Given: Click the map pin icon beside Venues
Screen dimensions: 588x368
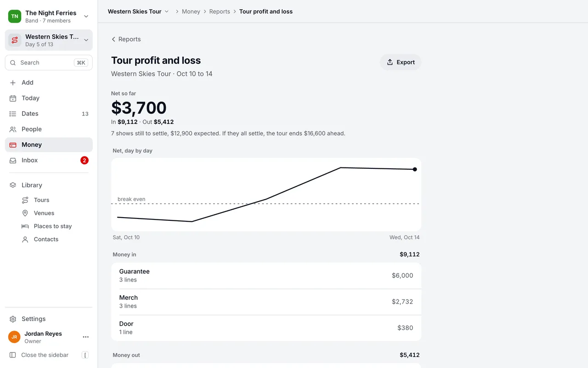Looking at the screenshot, I should tap(25, 213).
